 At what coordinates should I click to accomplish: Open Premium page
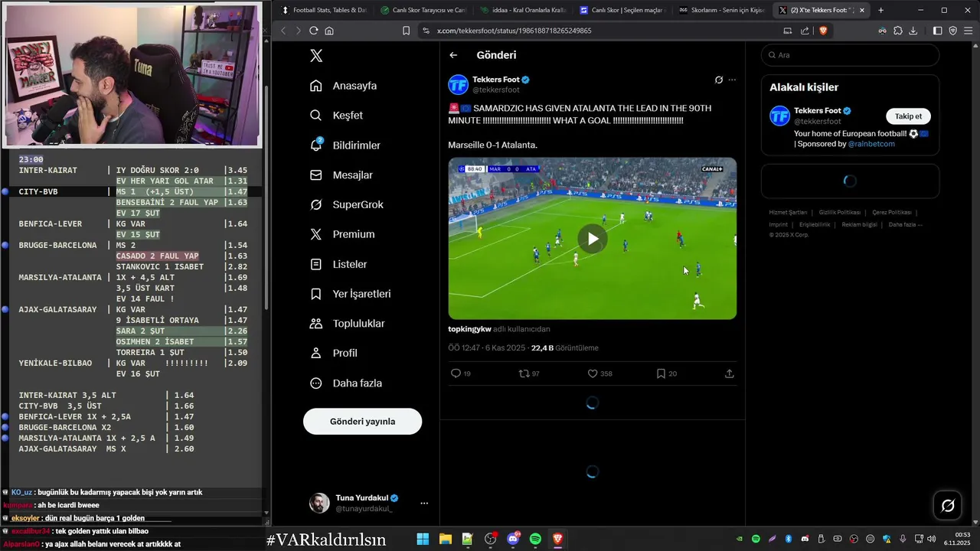[x=342, y=234]
